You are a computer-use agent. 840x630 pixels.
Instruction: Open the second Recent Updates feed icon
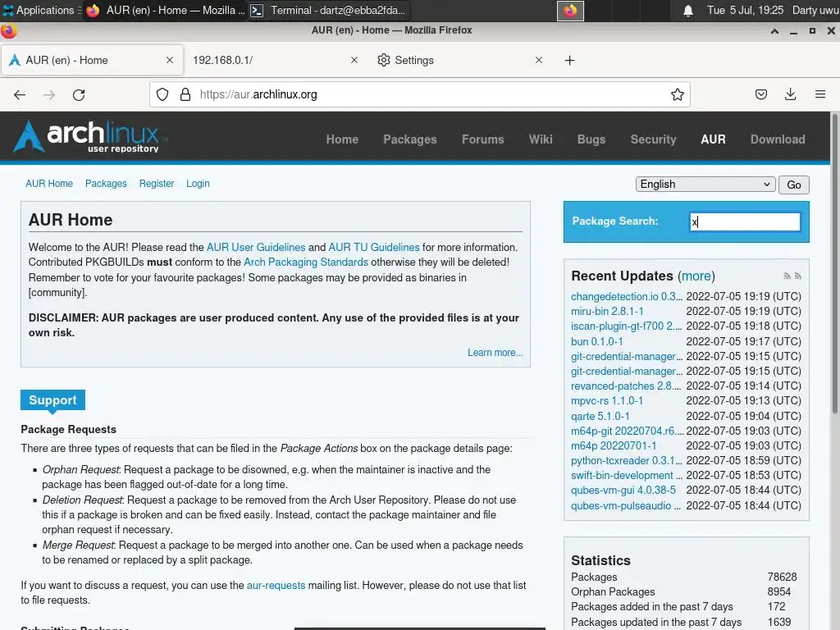[797, 276]
